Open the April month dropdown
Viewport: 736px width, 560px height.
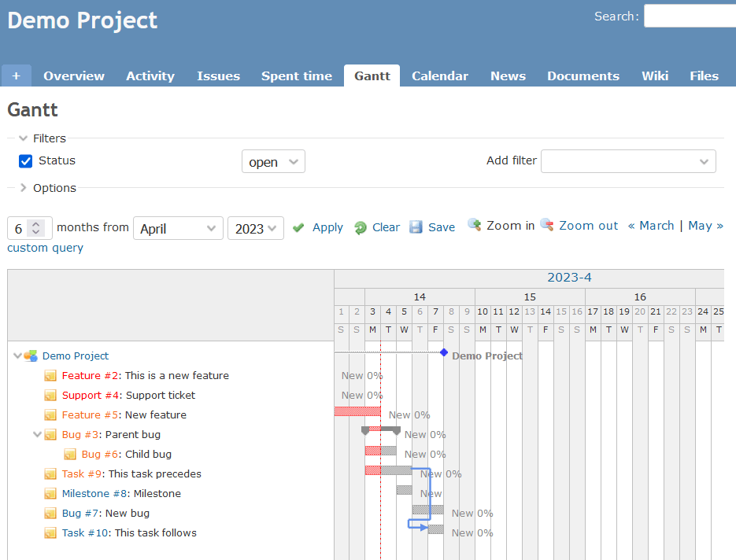178,227
